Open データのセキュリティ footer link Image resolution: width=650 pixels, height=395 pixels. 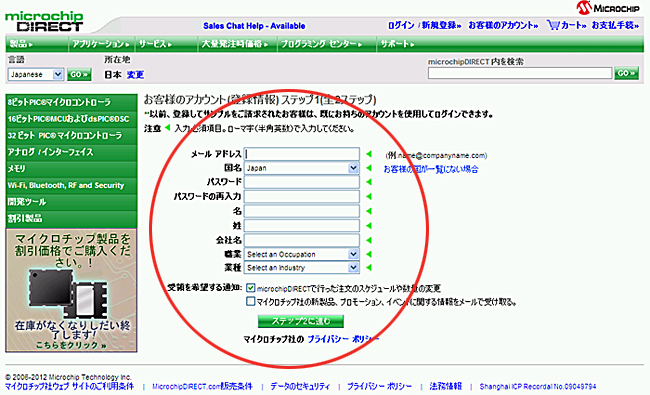coord(301,386)
